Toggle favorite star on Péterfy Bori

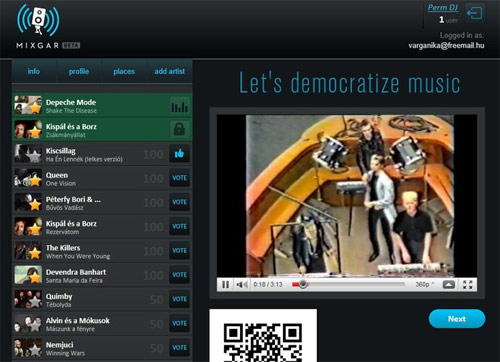35,205
